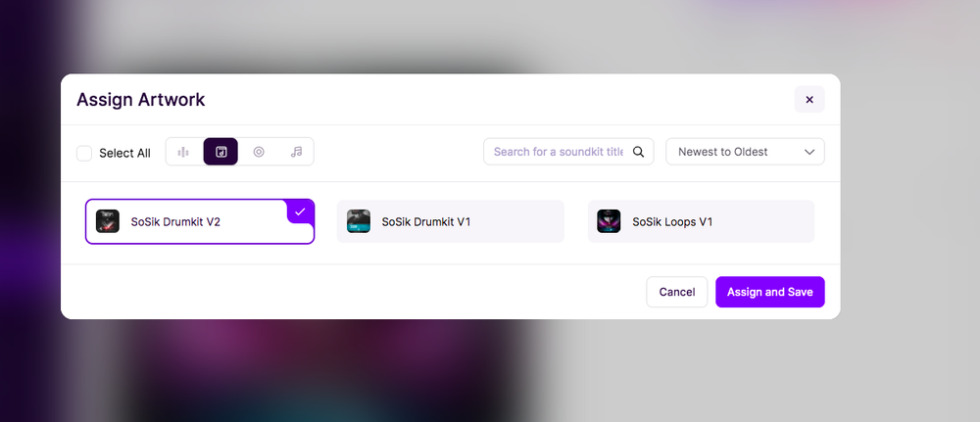The width and height of the screenshot is (980, 422).
Task: Click the SoSik Drumkit V1 thumbnail
Action: [359, 221]
